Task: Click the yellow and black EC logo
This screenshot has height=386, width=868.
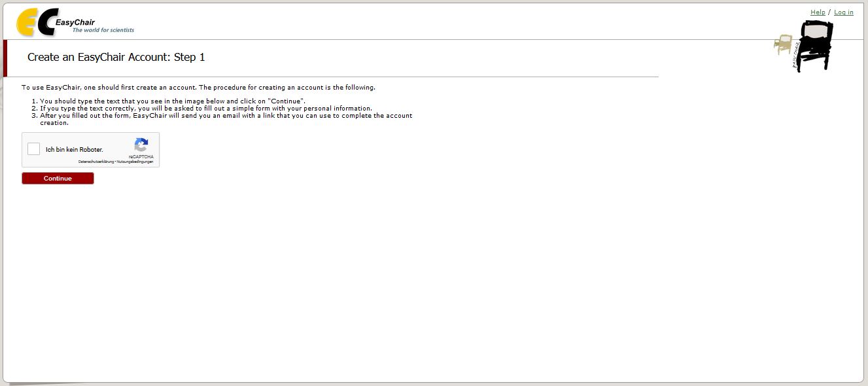Action: [x=37, y=23]
